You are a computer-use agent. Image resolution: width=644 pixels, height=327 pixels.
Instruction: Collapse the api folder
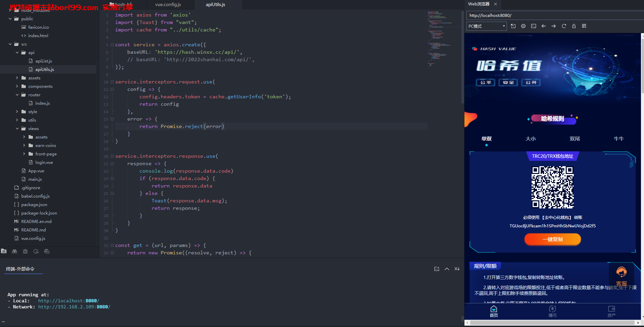[x=17, y=52]
